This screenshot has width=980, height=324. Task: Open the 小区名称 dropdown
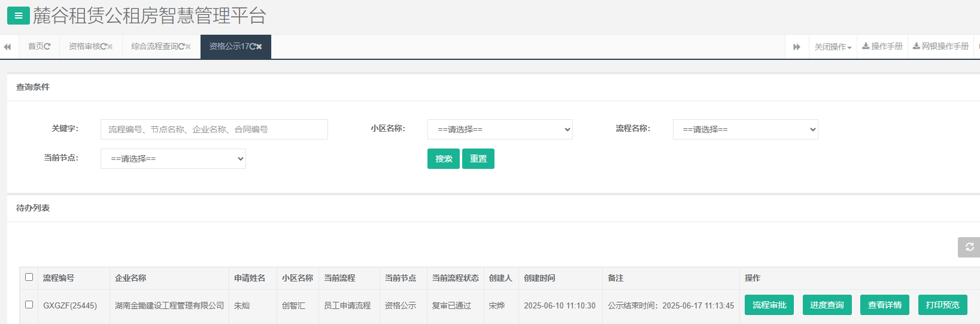pos(500,129)
